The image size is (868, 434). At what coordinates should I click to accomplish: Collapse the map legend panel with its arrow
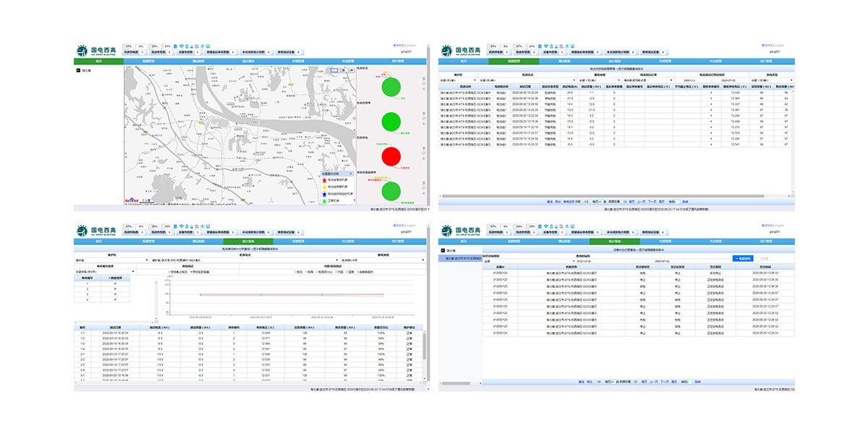tap(351, 174)
